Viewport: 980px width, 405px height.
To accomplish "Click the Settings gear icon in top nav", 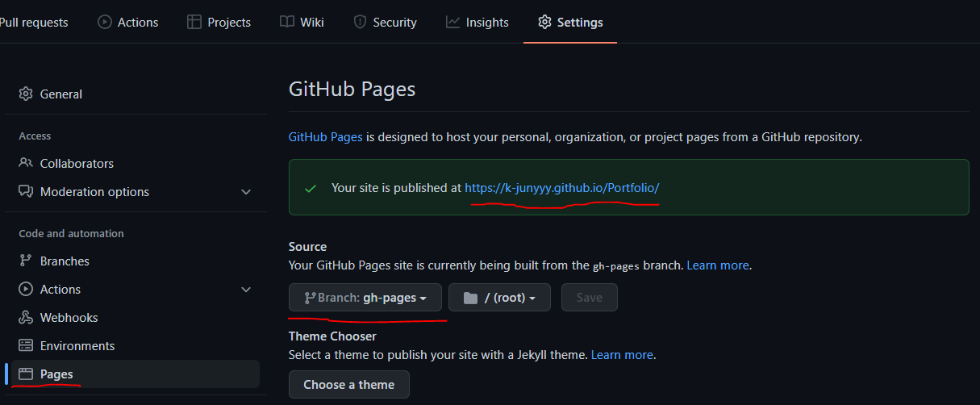I will pyautogui.click(x=545, y=22).
